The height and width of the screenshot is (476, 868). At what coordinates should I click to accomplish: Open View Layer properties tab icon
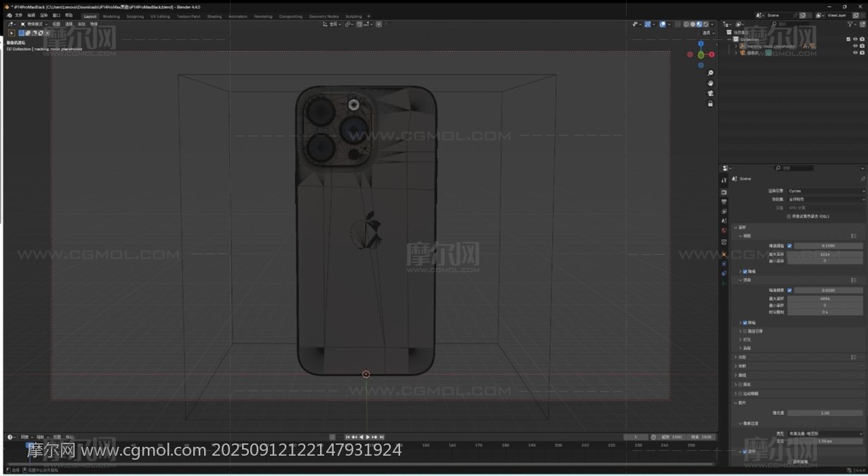pyautogui.click(x=724, y=211)
